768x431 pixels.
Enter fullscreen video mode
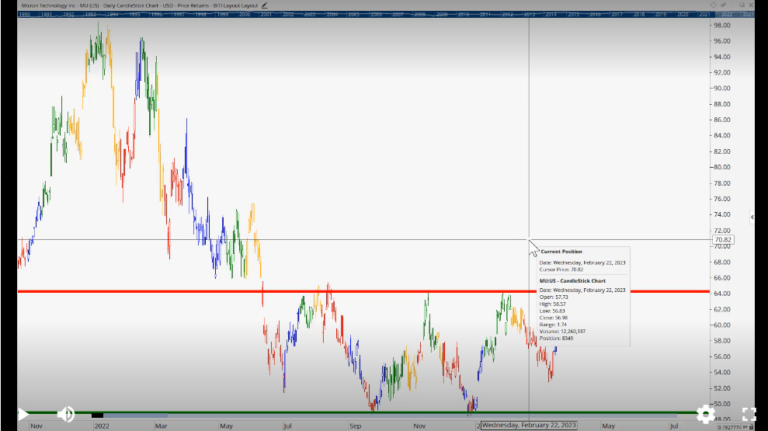[x=748, y=414]
